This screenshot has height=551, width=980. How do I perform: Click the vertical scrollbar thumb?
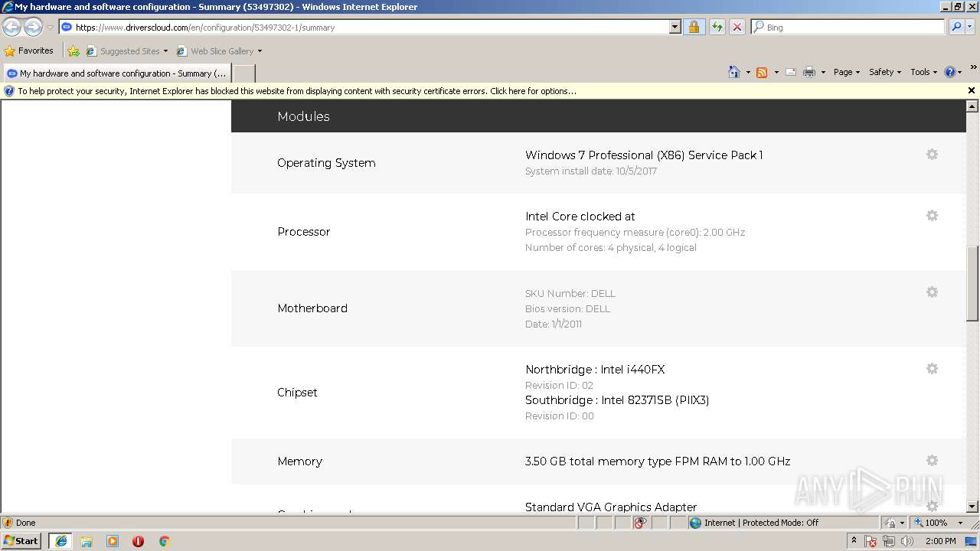coord(972,283)
